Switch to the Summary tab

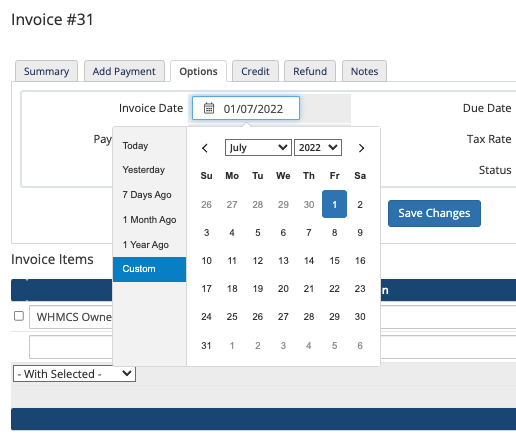(x=46, y=71)
